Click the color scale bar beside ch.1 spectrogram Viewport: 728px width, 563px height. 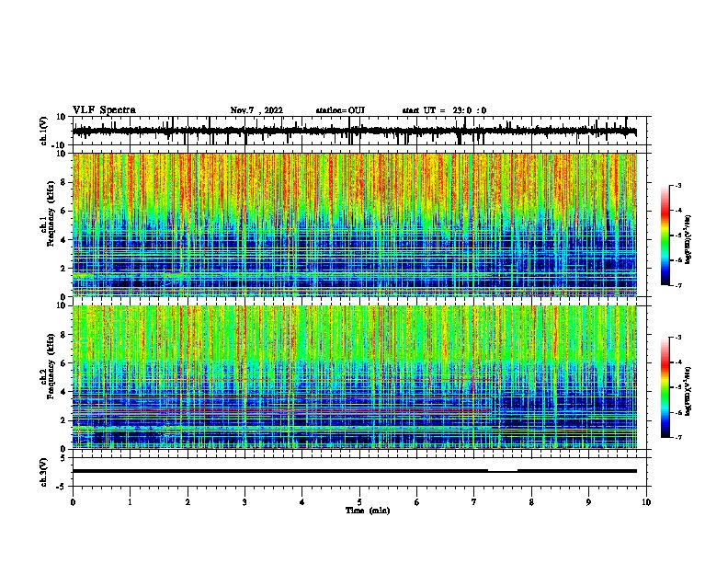(665, 236)
